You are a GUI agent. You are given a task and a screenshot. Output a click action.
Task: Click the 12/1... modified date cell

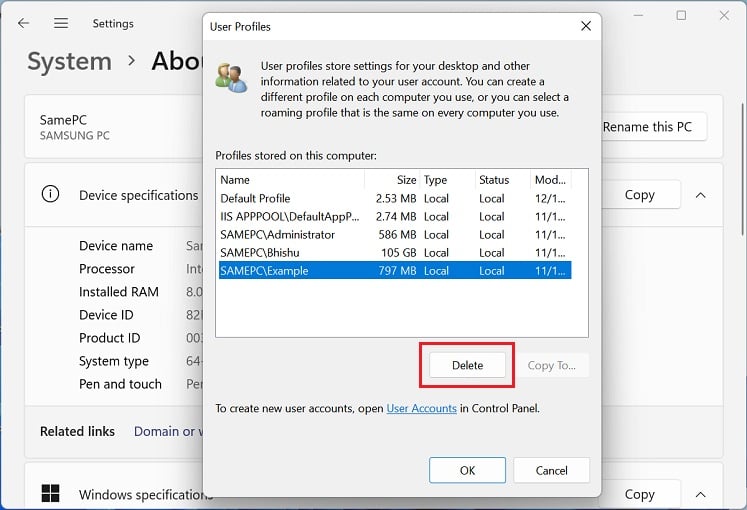point(550,198)
